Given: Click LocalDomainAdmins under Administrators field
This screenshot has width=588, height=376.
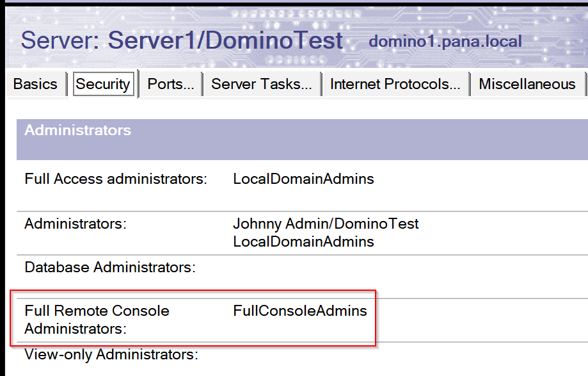Looking at the screenshot, I should click(x=303, y=241).
